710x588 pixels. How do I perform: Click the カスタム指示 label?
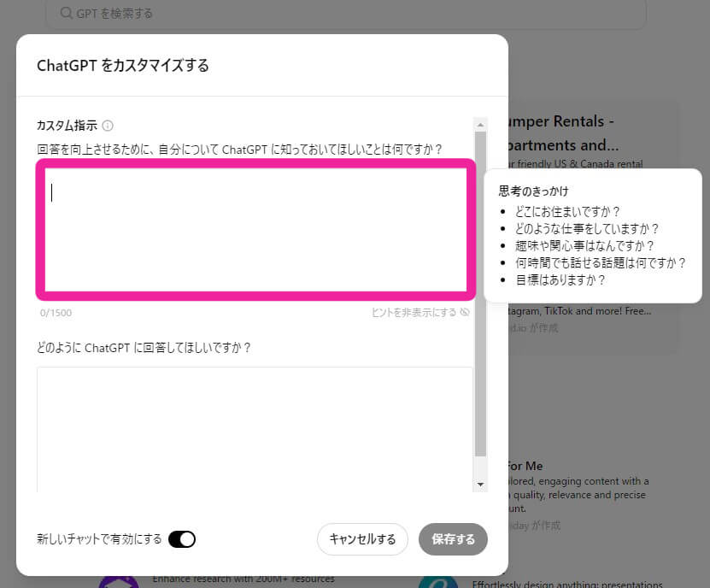[67, 126]
